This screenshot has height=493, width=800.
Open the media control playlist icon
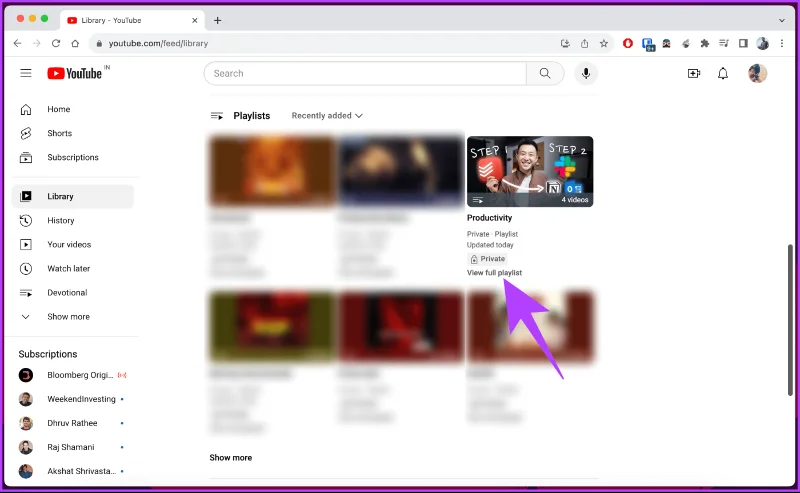coord(723,43)
